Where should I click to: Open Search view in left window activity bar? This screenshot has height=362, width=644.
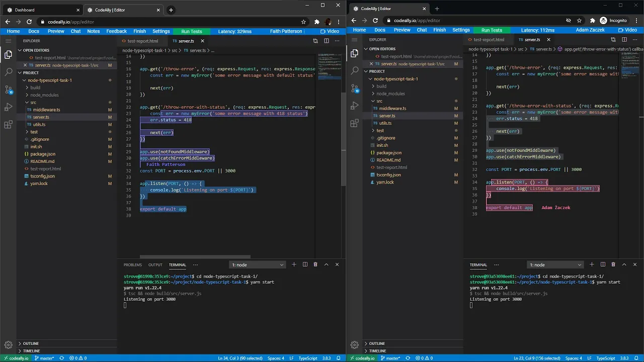pyautogui.click(x=8, y=72)
